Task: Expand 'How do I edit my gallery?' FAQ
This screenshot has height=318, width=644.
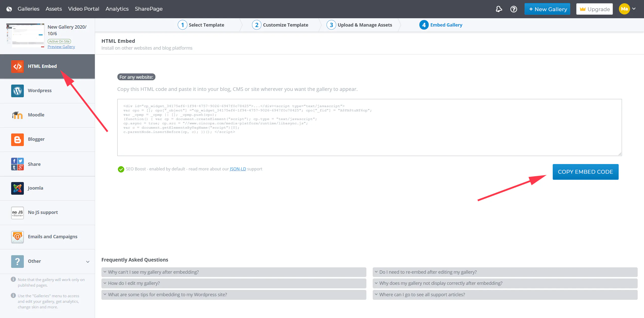Action: pos(234,283)
